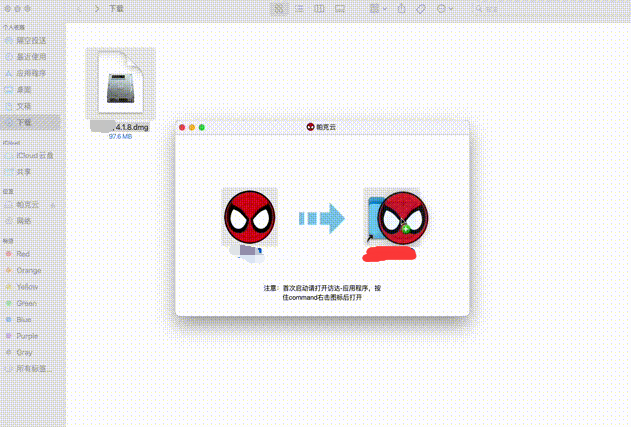This screenshot has height=427, width=631.
Task: Click the 帕克云 window title icon
Action: point(310,127)
